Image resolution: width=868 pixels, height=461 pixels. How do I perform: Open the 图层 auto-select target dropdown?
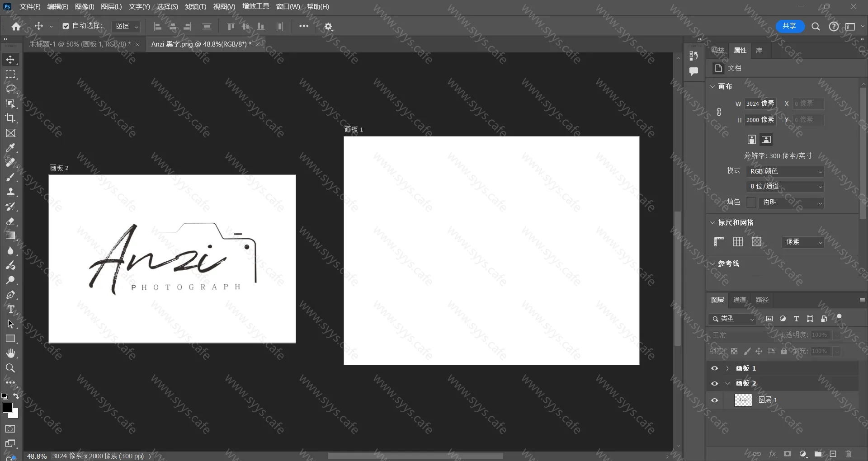(126, 27)
